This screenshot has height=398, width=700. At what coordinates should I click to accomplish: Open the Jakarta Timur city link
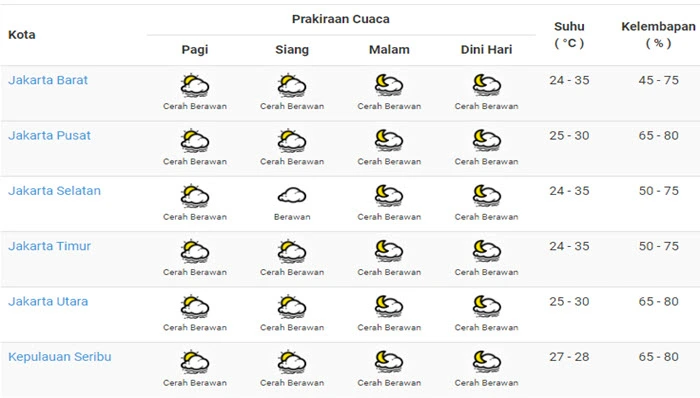tap(49, 246)
